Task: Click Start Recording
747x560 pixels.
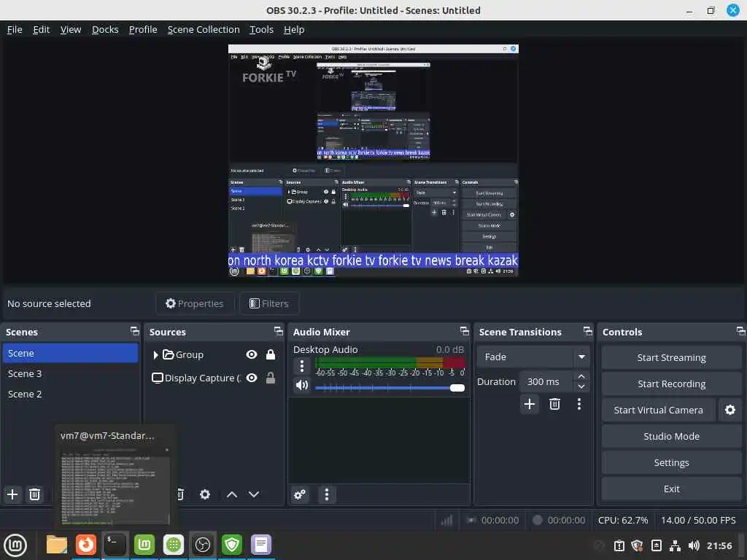Action: 671,384
